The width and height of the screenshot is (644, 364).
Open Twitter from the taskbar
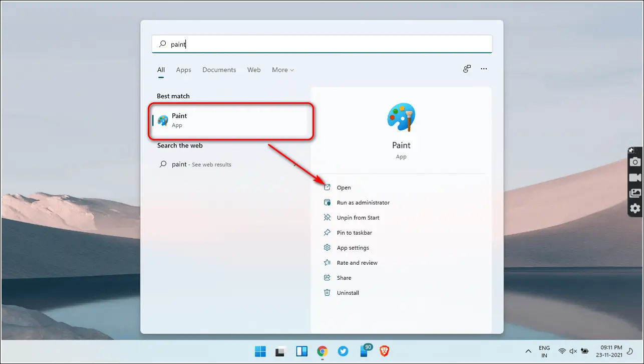[x=343, y=351]
